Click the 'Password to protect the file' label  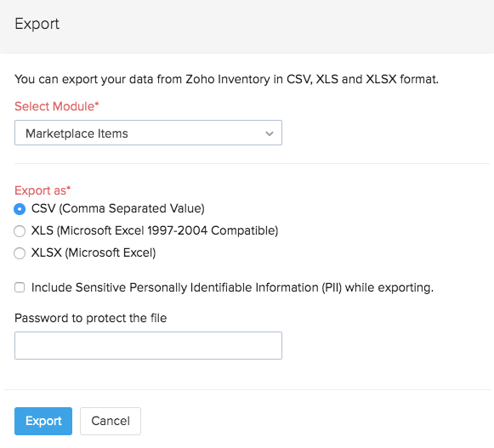point(91,318)
